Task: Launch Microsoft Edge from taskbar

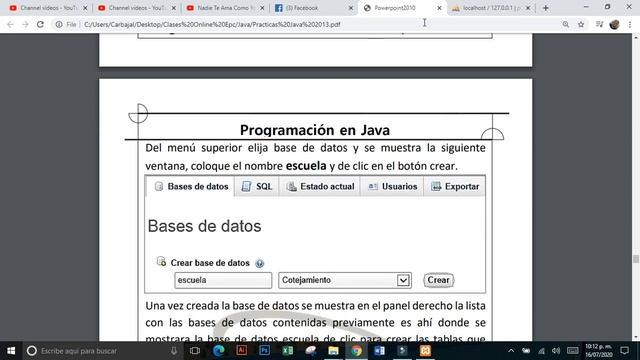Action: pyautogui.click(x=219, y=351)
